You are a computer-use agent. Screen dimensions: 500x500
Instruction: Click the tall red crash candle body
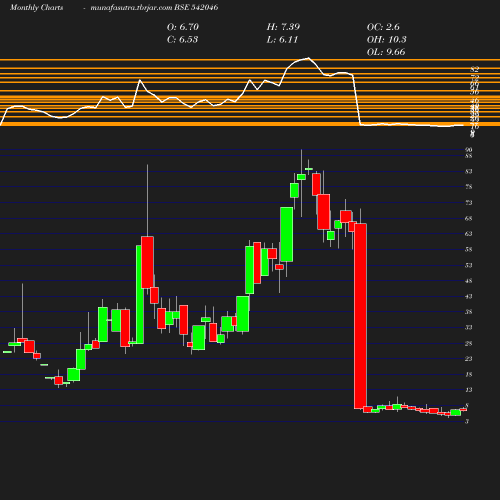(360, 316)
